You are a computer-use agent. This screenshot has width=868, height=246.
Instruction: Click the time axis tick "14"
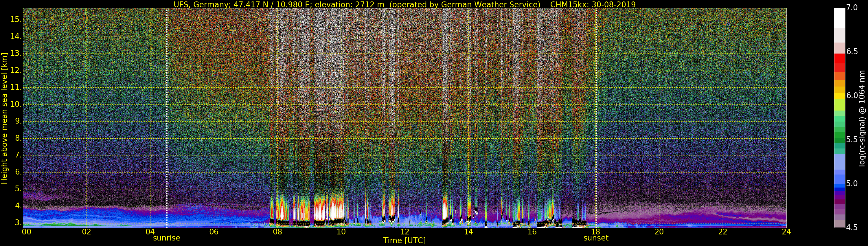pyautogui.click(x=468, y=232)
